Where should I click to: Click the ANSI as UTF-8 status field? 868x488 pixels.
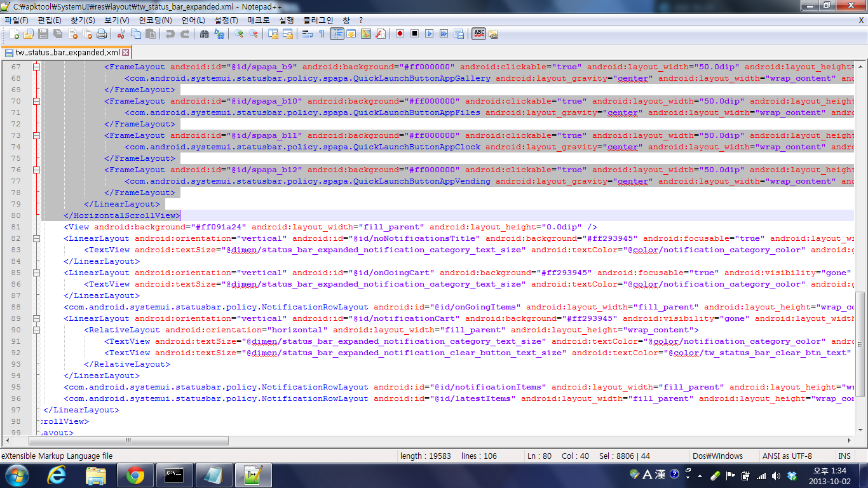point(787,456)
